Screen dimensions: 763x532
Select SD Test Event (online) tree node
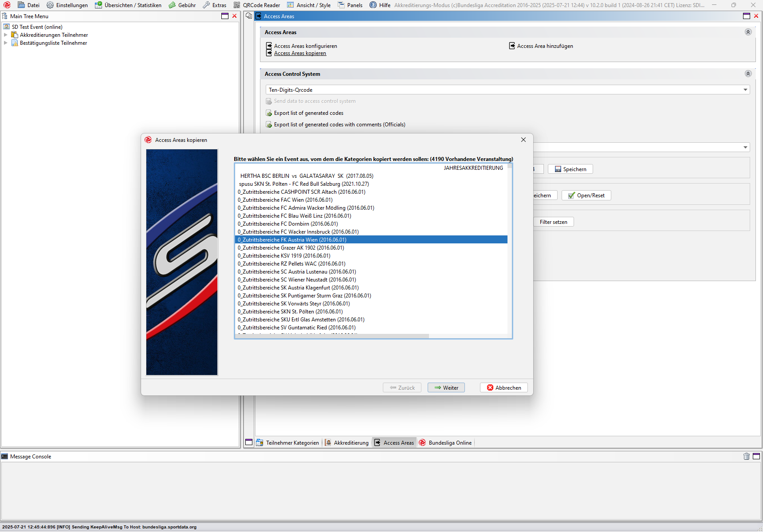point(37,27)
